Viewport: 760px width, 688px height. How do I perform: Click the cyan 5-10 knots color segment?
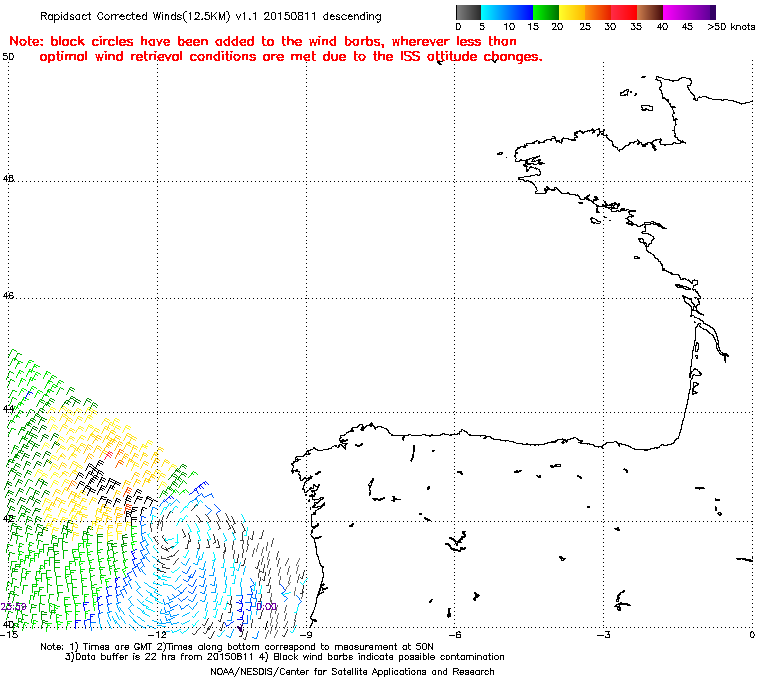[494, 12]
